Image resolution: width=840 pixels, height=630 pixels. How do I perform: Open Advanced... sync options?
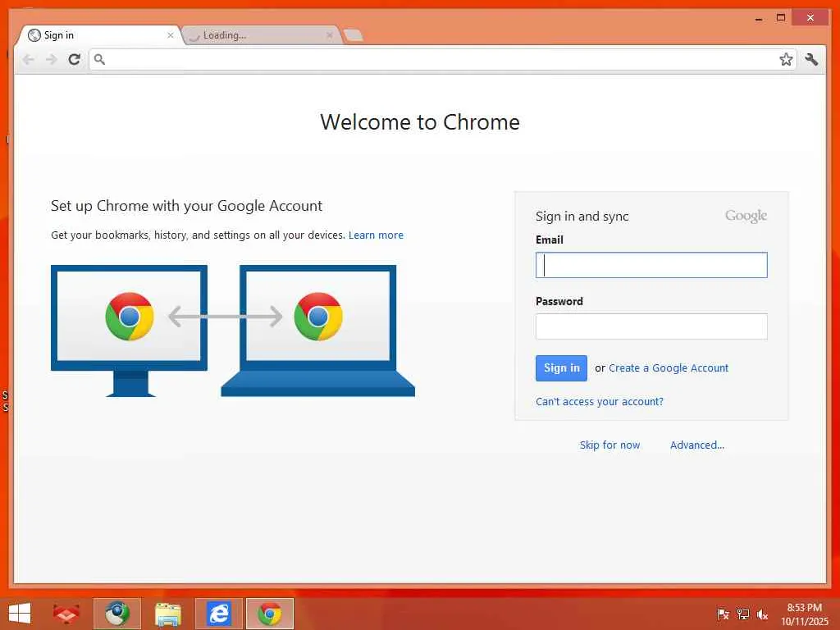[x=697, y=445]
